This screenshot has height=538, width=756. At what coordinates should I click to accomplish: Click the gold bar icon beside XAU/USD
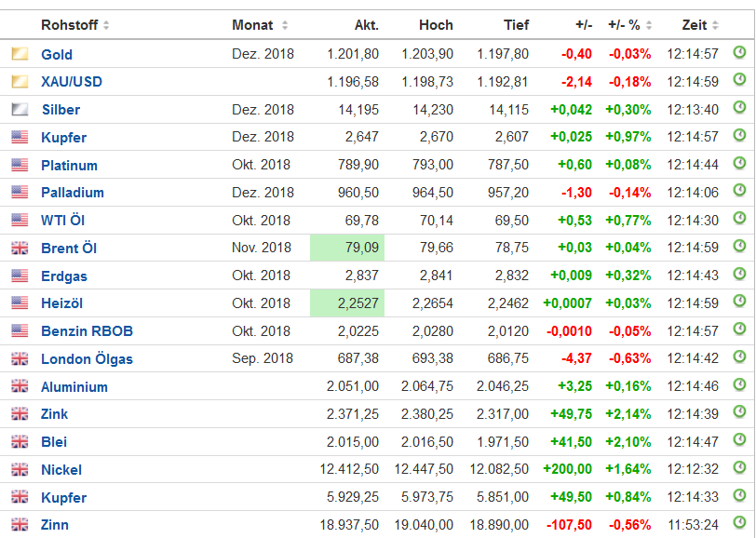point(20,82)
